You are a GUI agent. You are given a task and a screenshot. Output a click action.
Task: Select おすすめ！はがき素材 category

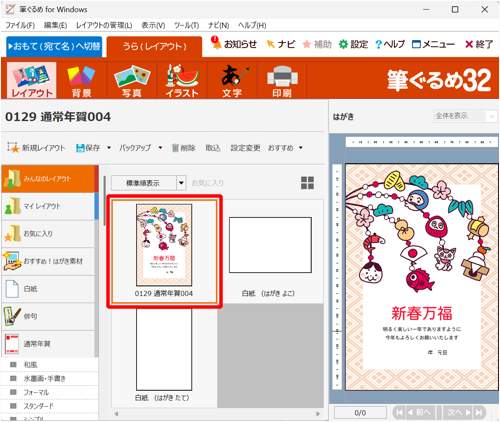[50, 261]
